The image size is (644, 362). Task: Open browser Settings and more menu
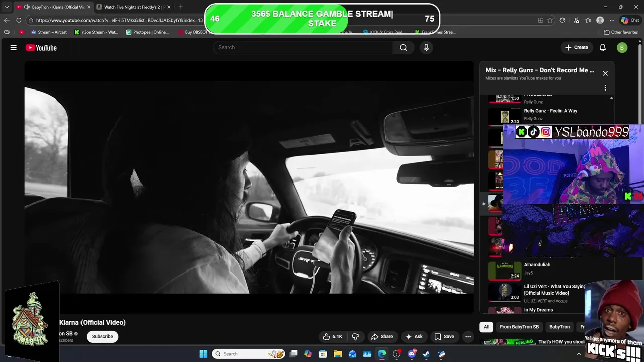[x=612, y=20]
